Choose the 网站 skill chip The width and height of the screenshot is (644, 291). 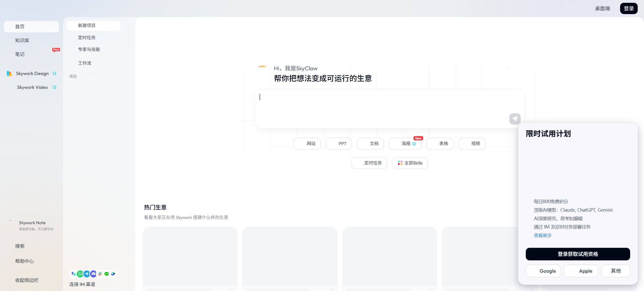(x=307, y=144)
